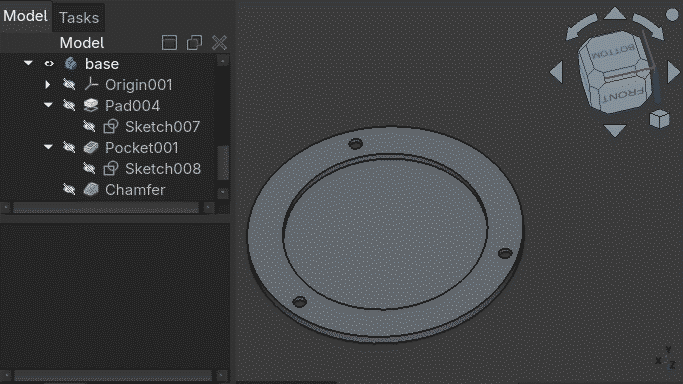Image resolution: width=683 pixels, height=384 pixels.
Task: Toggle visibility of base body
Action: click(x=49, y=64)
